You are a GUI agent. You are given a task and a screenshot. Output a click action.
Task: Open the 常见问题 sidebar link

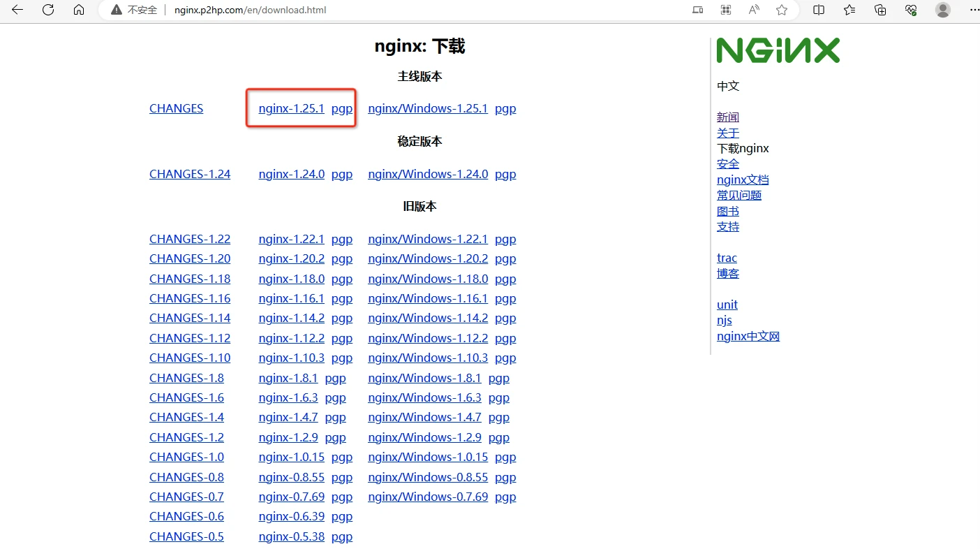pos(739,195)
